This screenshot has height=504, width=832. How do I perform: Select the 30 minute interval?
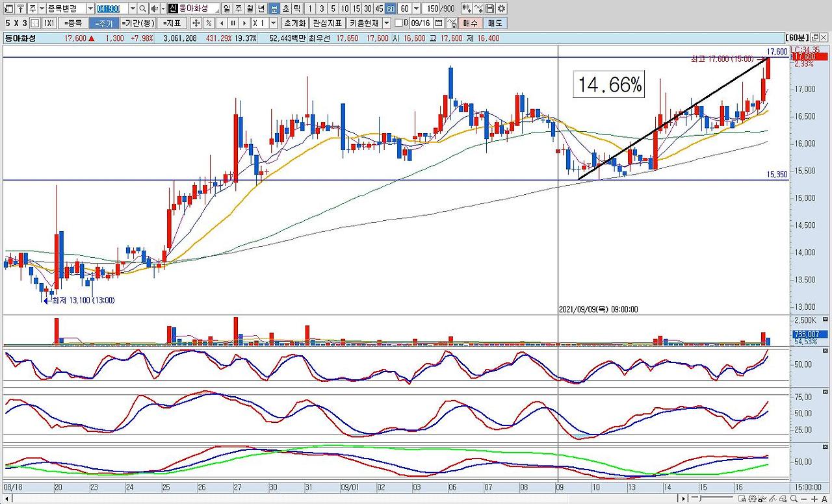point(368,8)
